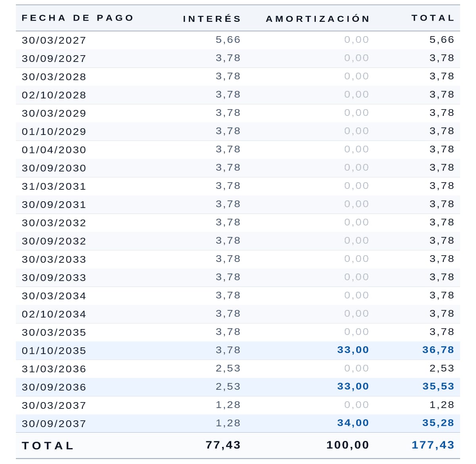Click the grand total 177,43
The height and width of the screenshot is (464, 476).
[x=433, y=445]
